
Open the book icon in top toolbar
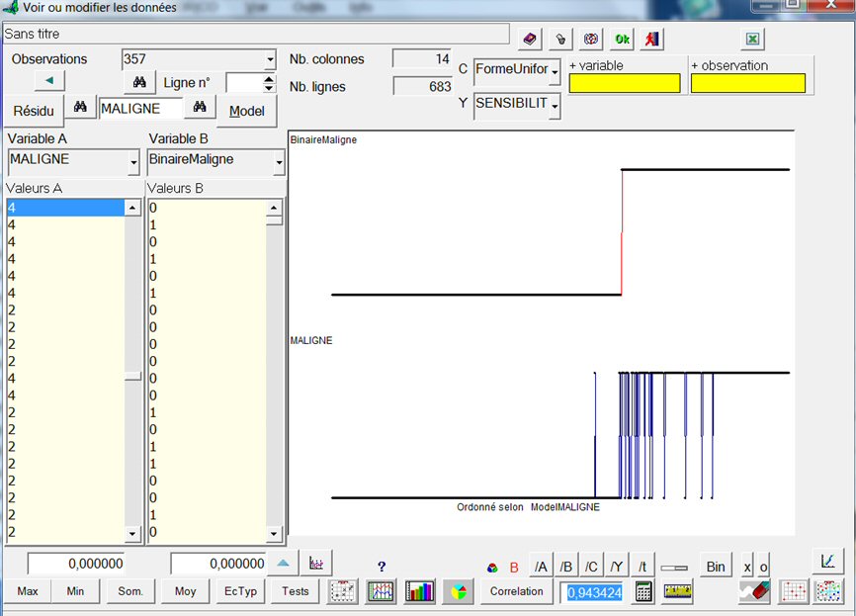point(531,40)
